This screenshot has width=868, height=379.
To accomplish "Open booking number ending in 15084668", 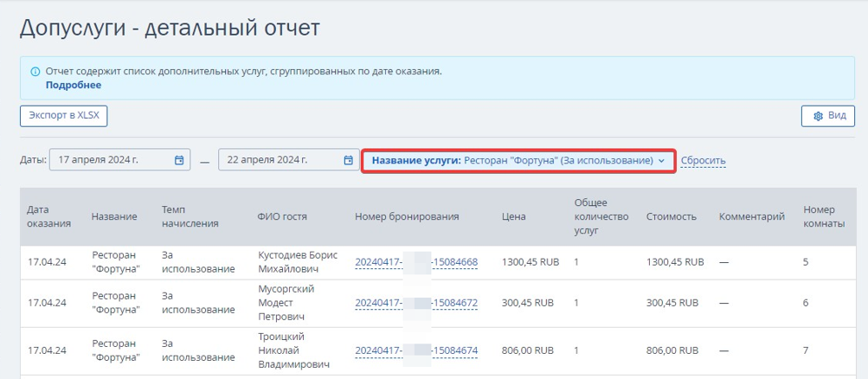I will 416,261.
